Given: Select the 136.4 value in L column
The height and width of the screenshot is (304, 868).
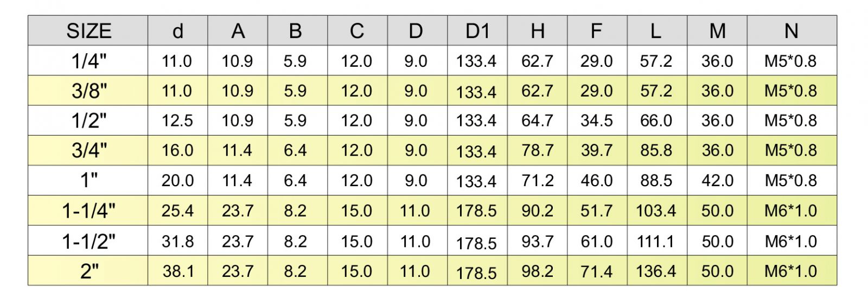Looking at the screenshot, I should 656,271.
